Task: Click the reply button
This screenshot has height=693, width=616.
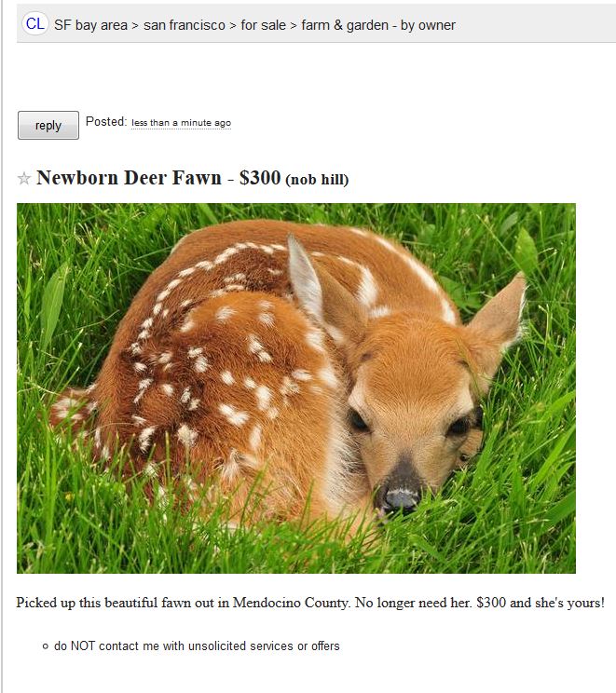Action: click(x=48, y=126)
